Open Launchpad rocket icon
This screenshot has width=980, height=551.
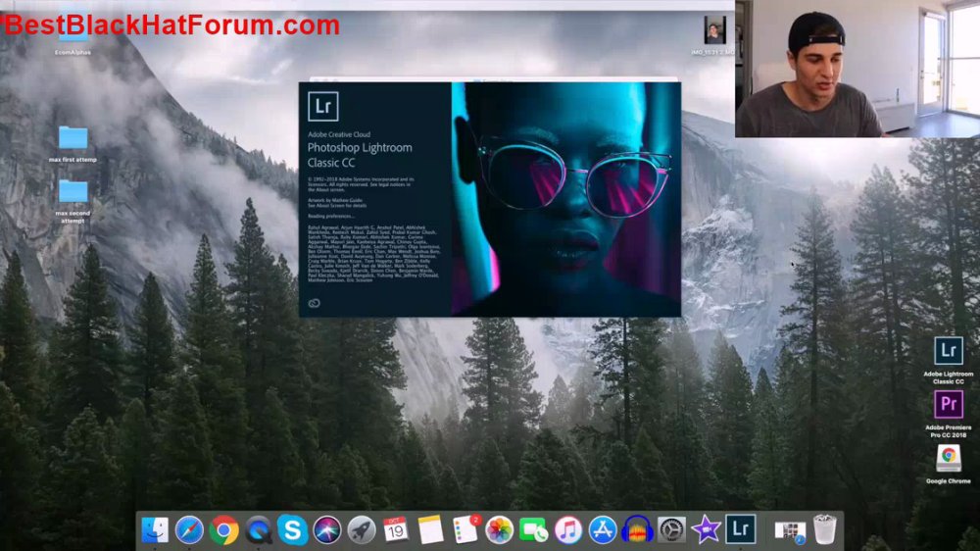click(x=362, y=530)
